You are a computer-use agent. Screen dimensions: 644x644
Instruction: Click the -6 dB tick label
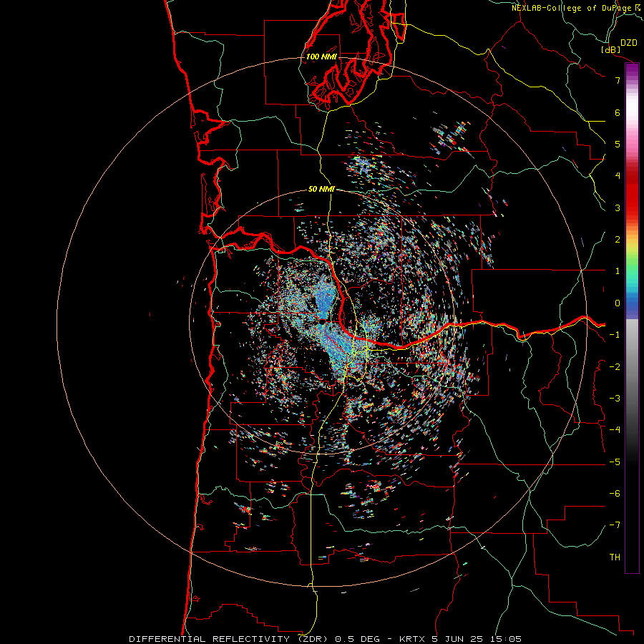(x=615, y=494)
